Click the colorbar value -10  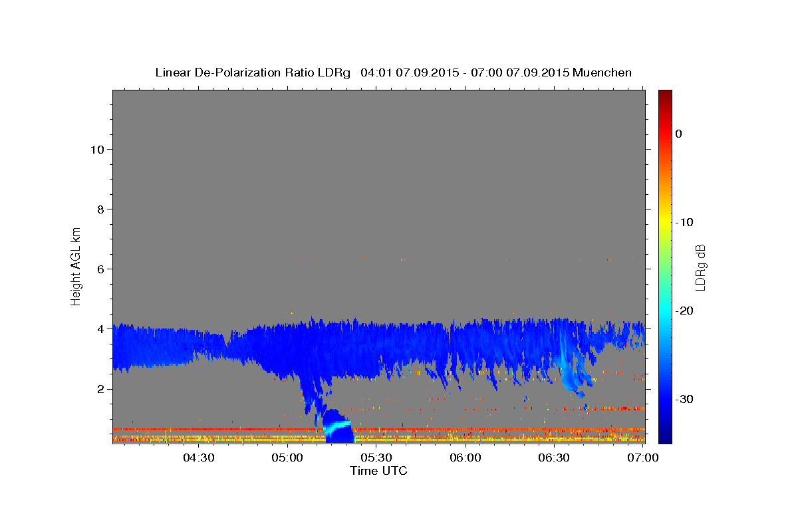[685, 222]
